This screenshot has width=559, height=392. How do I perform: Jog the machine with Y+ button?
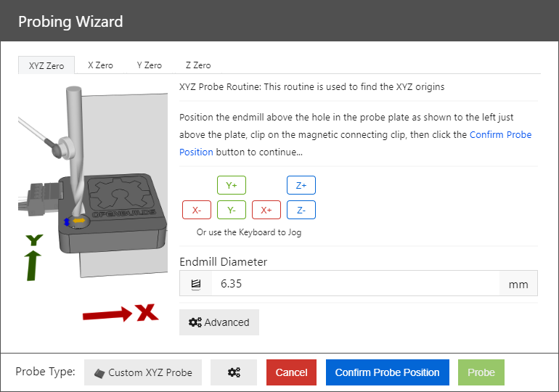coord(232,185)
